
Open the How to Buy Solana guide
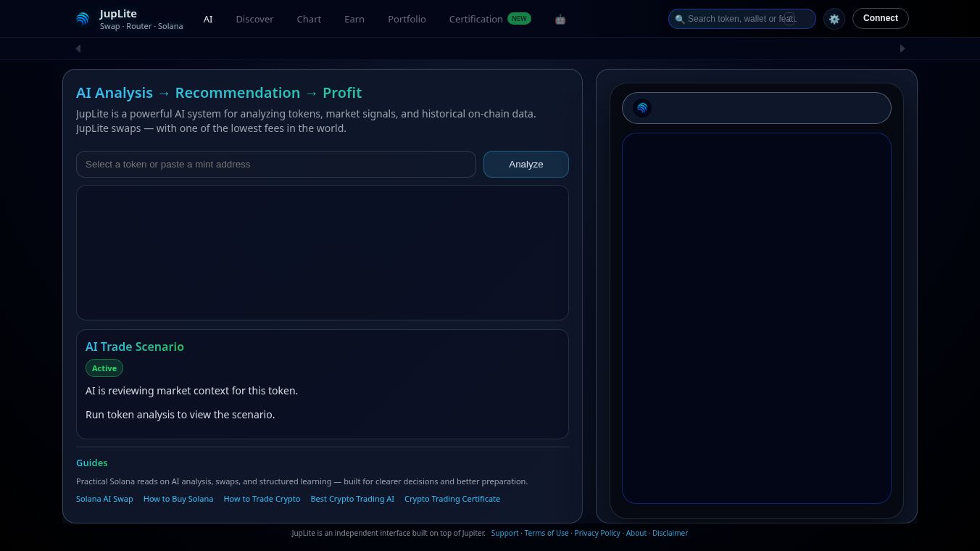coord(178,499)
